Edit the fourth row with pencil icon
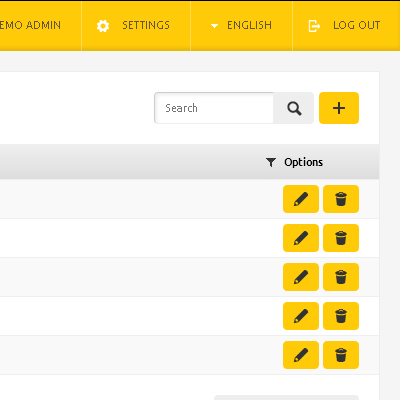The height and width of the screenshot is (400, 400). point(301,316)
